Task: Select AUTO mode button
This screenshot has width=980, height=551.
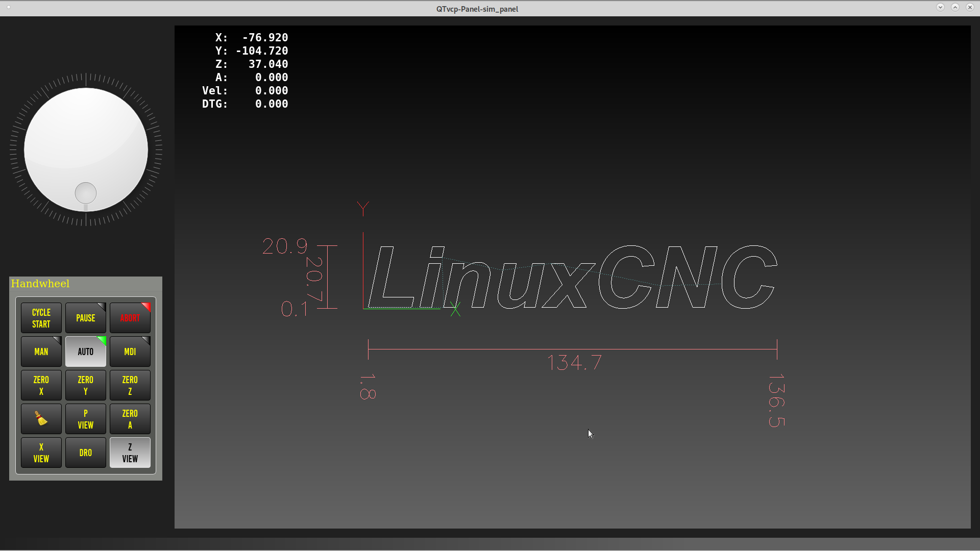Action: [x=86, y=352]
